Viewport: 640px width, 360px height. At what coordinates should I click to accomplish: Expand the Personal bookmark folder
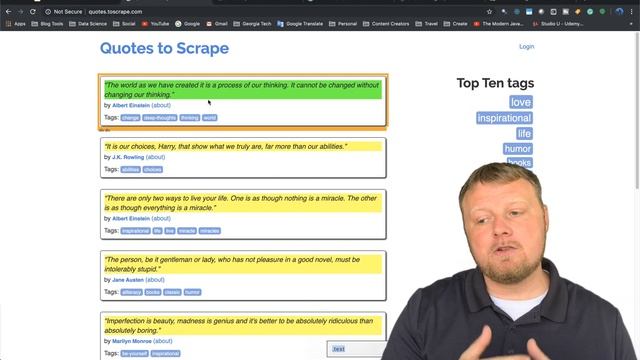[343, 24]
